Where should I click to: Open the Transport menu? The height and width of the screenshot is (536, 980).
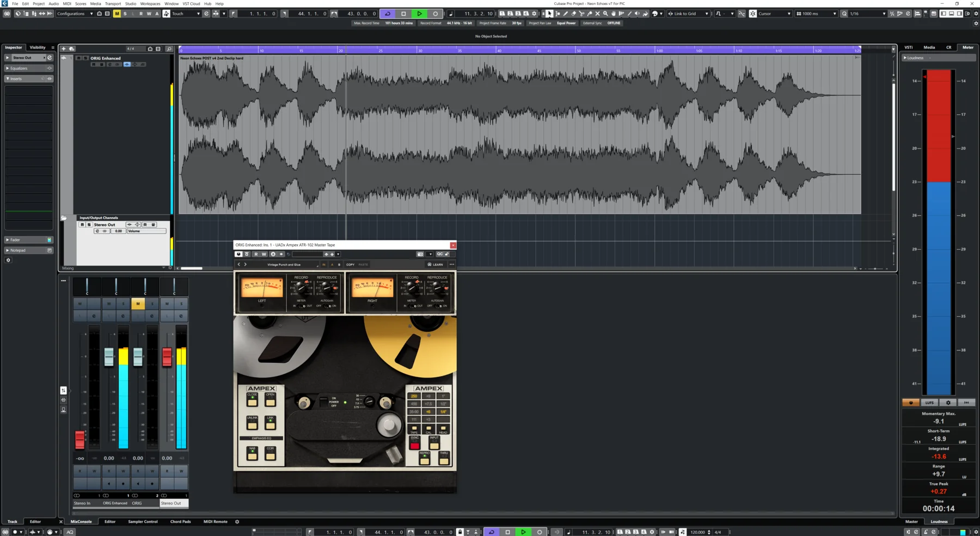[x=113, y=4]
